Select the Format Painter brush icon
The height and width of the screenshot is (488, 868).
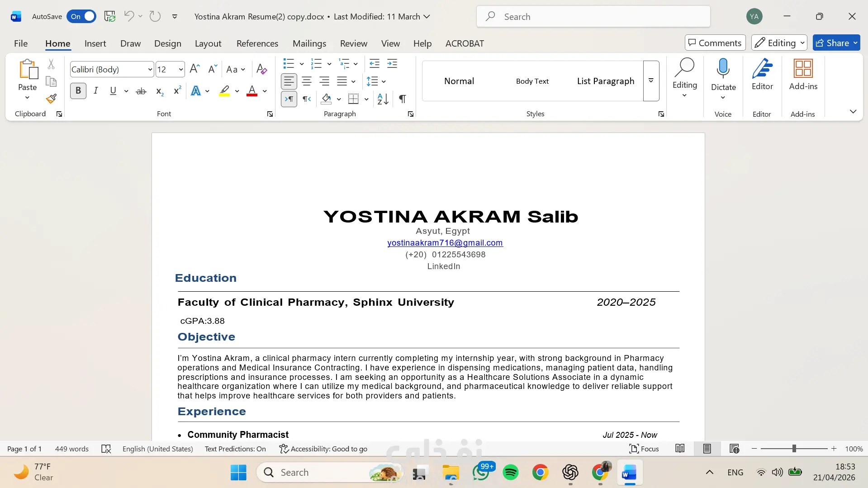(x=51, y=99)
